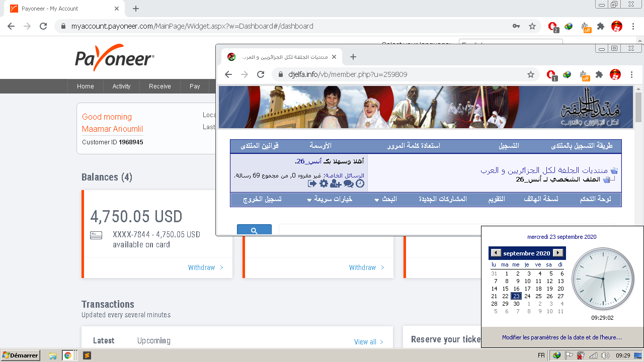Open the Chrome profile avatar in the djelfa window
The image size is (644, 362).
point(615,74)
